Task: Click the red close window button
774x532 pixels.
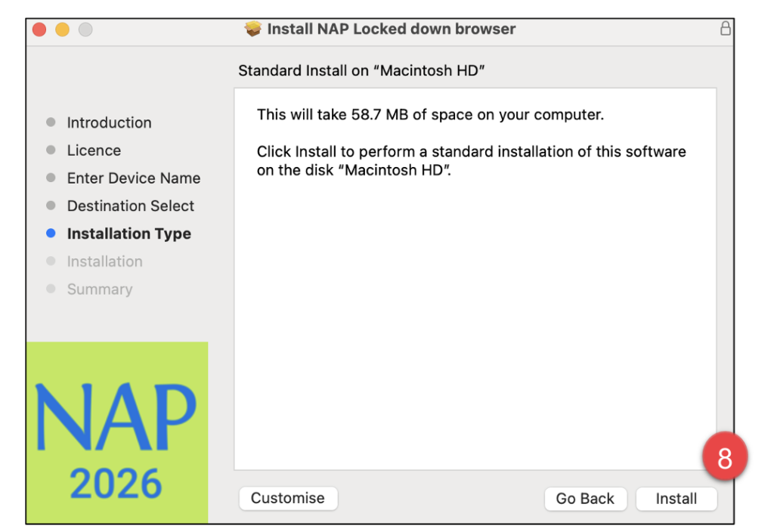Action: point(40,29)
